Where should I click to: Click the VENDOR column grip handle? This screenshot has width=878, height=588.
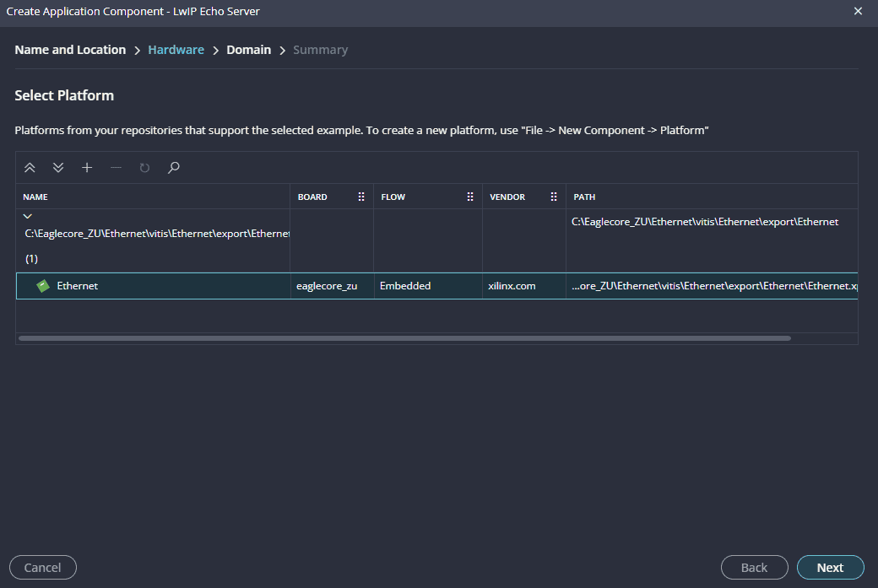(554, 197)
